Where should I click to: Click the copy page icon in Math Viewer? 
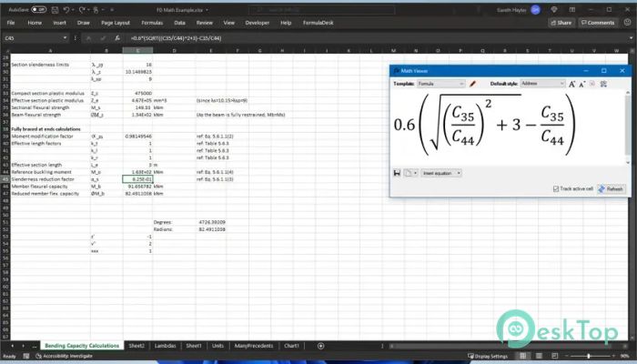click(408, 173)
